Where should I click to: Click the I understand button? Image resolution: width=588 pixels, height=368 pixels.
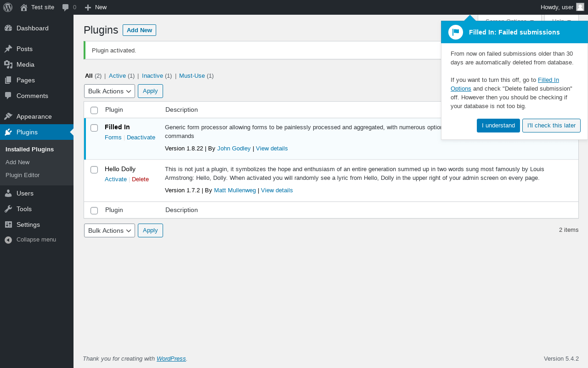pos(498,126)
